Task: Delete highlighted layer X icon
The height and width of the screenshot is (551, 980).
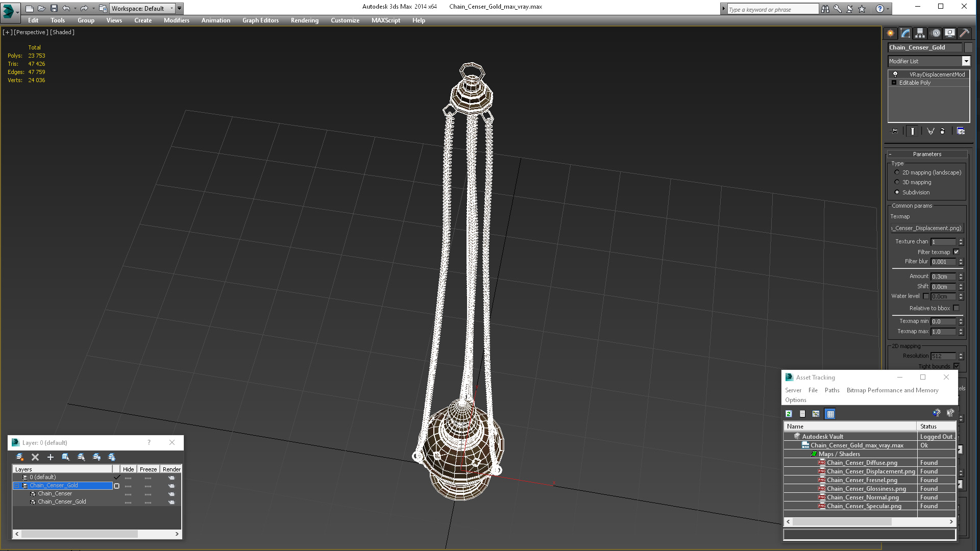Action: 35,457
